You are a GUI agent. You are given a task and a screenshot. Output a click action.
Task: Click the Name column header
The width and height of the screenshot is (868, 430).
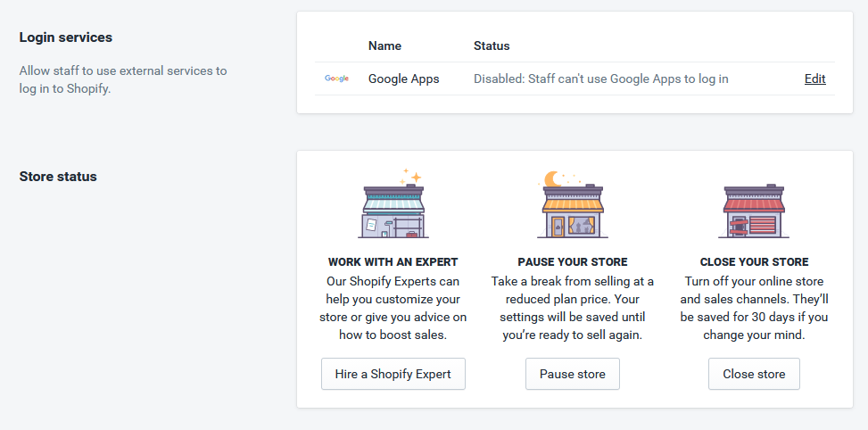coord(384,45)
